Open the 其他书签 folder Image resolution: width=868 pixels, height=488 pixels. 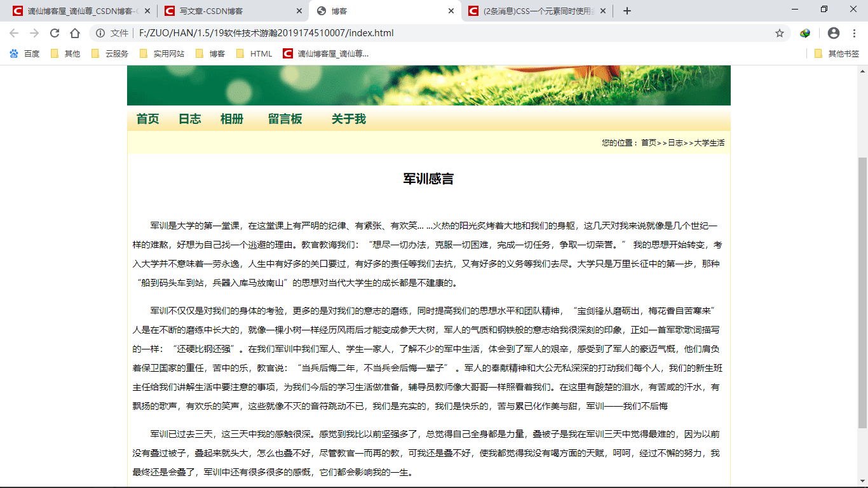pos(837,54)
